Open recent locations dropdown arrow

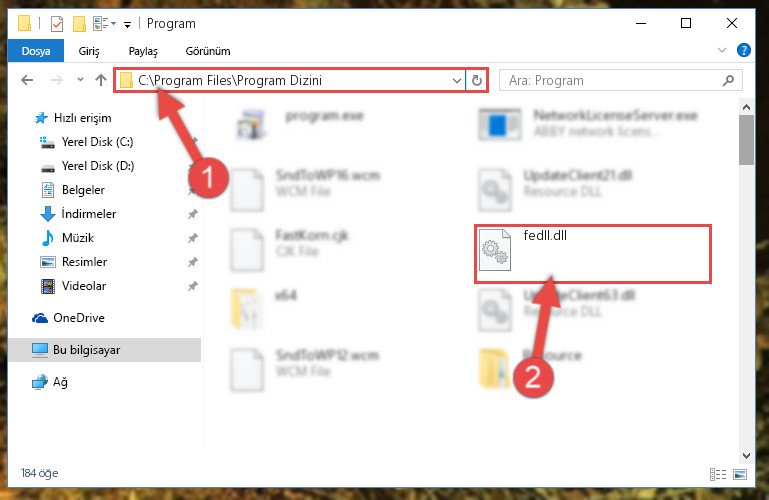click(x=80, y=80)
